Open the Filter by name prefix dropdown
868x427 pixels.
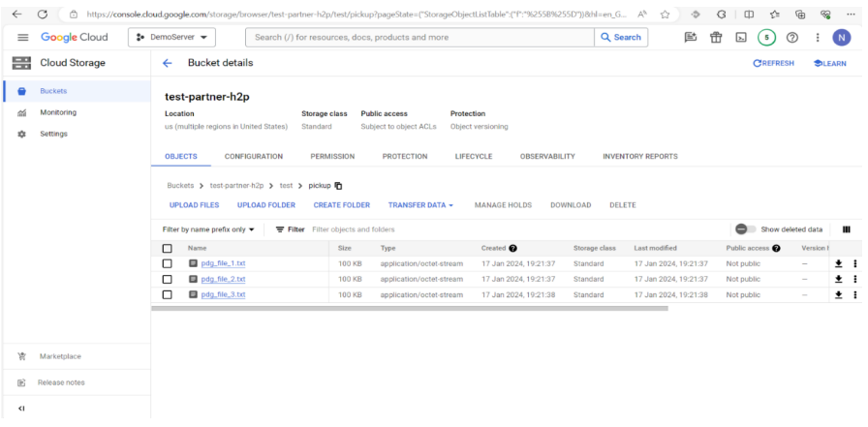pos(208,229)
